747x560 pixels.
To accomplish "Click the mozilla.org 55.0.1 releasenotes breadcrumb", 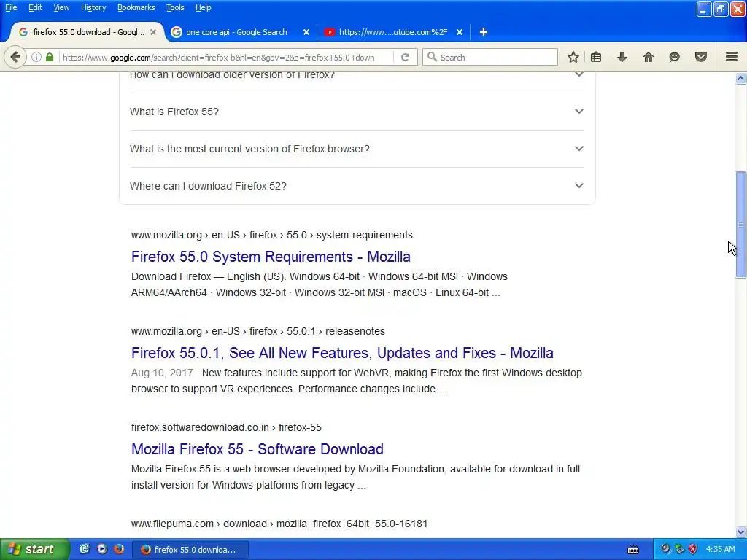I will click(x=258, y=332).
